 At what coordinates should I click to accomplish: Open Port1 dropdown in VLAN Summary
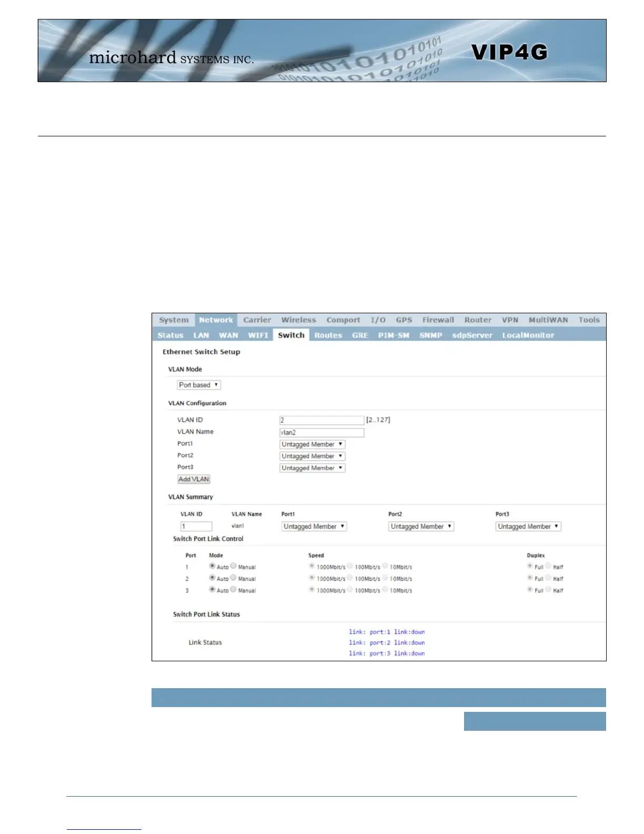click(x=314, y=527)
